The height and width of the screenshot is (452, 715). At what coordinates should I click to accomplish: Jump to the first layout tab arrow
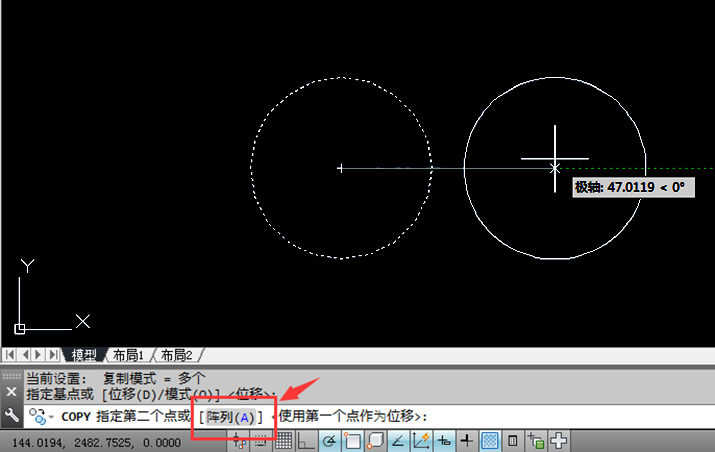[10, 354]
